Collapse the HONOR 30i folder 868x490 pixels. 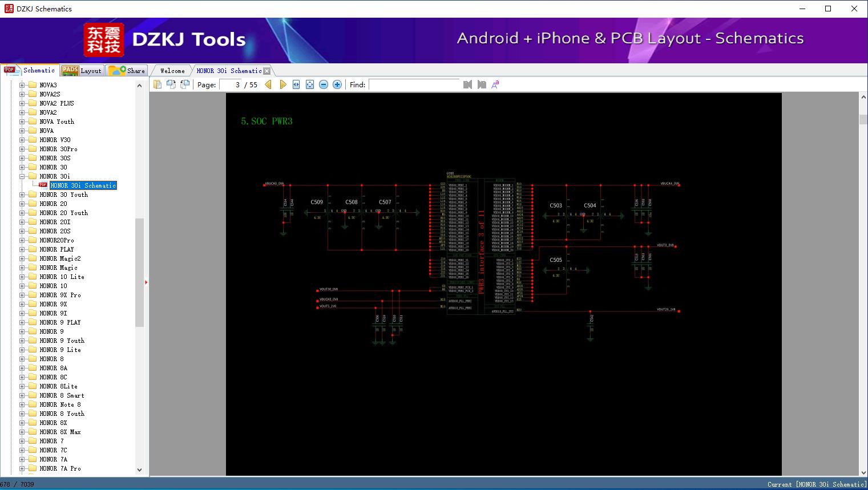pyautogui.click(x=22, y=176)
